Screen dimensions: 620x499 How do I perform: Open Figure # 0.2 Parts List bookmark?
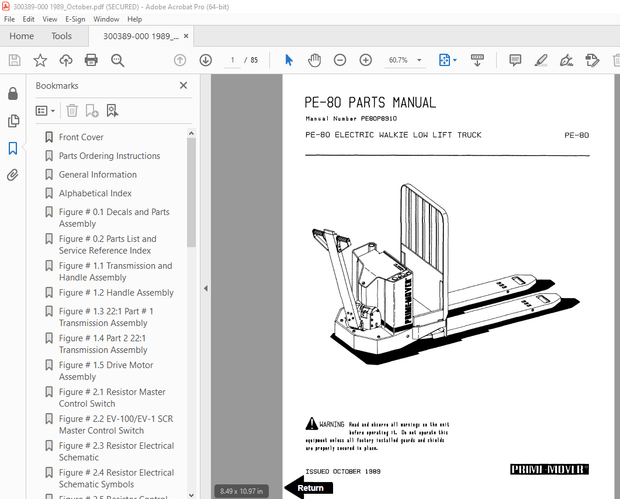pyautogui.click(x=108, y=244)
